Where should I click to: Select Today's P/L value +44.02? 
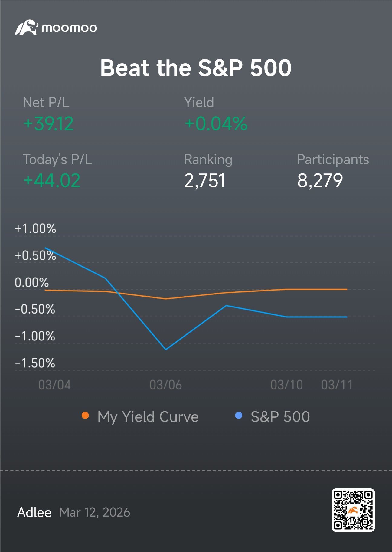pyautogui.click(x=52, y=180)
